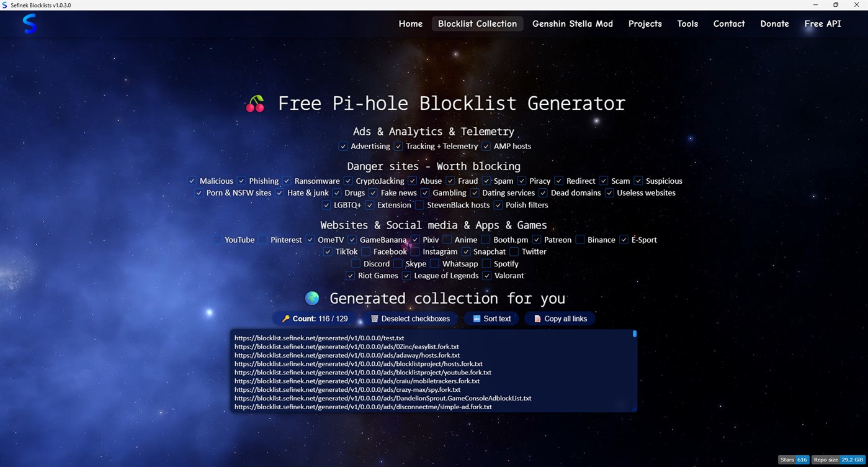868x467 pixels.
Task: Switch to the Genshin Stella Mod page
Action: (x=572, y=24)
